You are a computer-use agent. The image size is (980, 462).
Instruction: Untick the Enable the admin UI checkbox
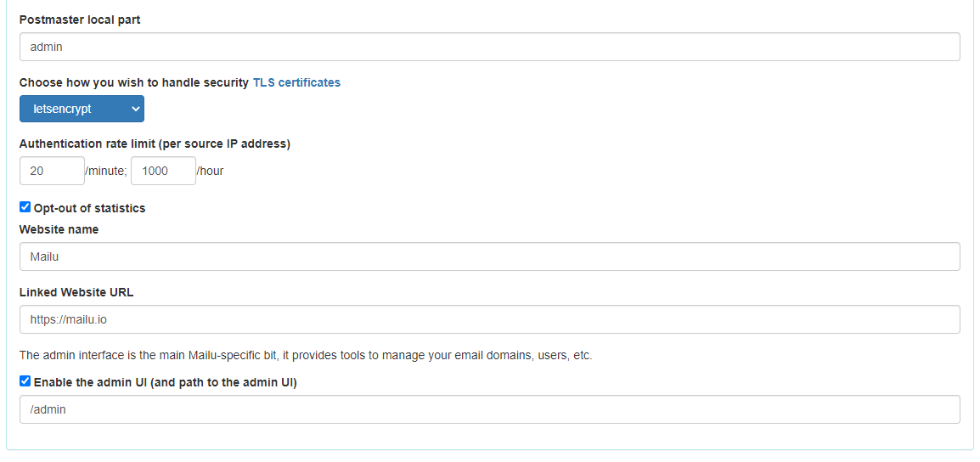point(25,381)
